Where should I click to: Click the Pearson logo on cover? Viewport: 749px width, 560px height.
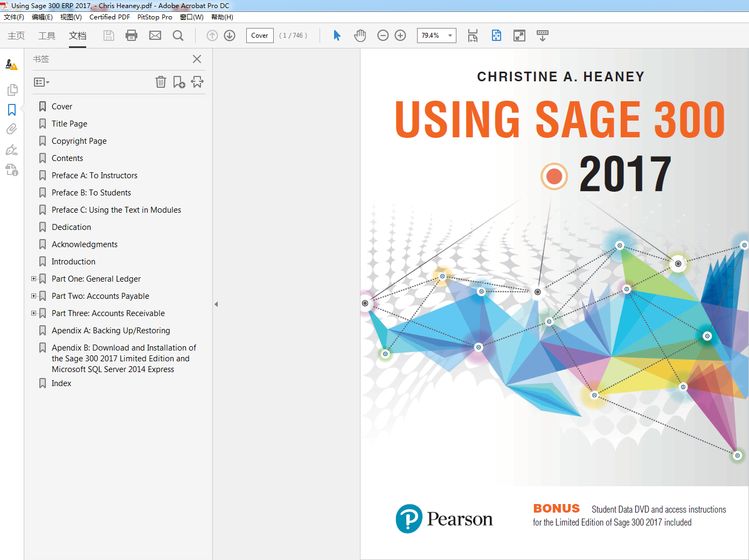click(x=444, y=519)
